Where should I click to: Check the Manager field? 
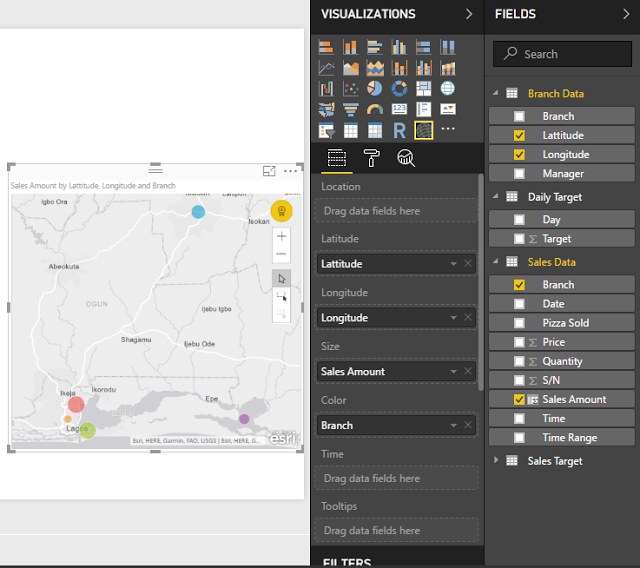click(519, 174)
